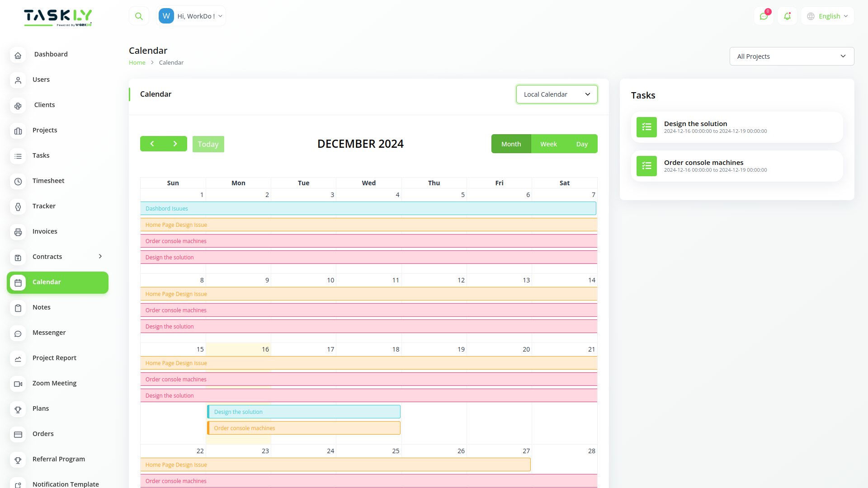Viewport: 868px width, 488px height.
Task: Click the Design the solution task icon
Action: coord(646,127)
